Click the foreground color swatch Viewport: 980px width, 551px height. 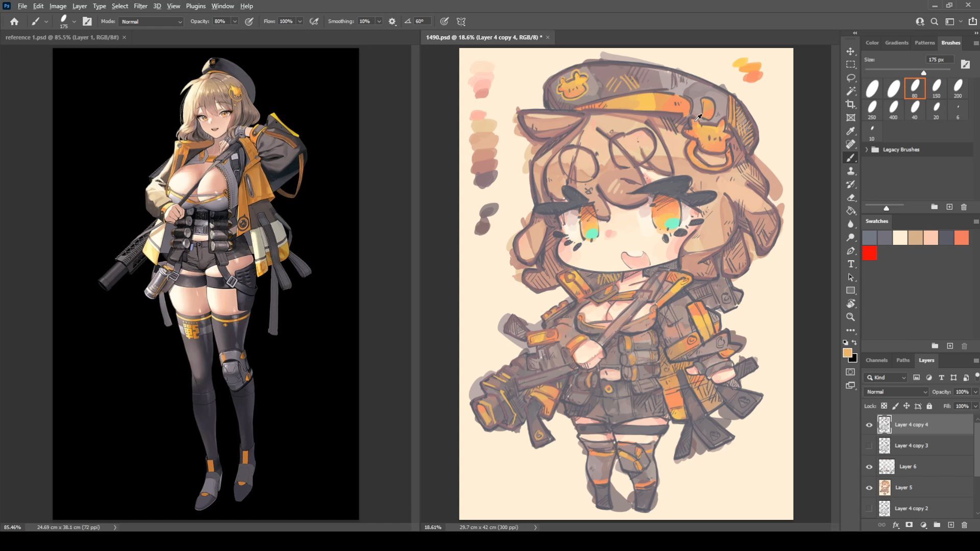click(847, 353)
